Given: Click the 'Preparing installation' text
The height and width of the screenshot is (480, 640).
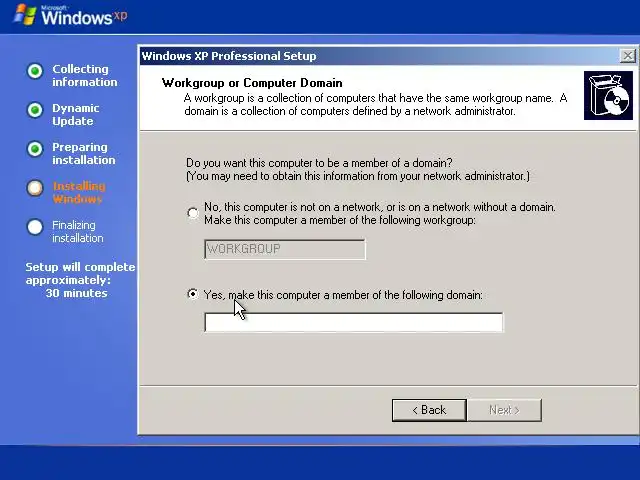Looking at the screenshot, I should pyautogui.click(x=84, y=153).
